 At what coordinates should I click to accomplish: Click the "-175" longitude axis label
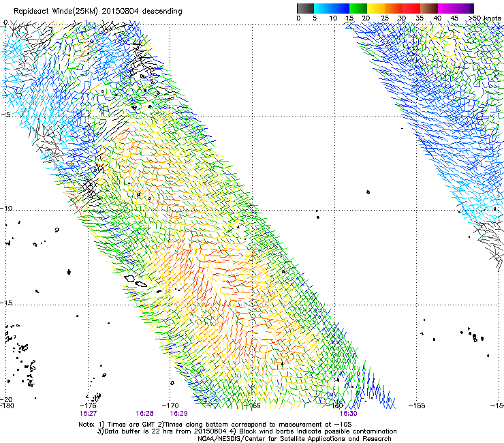pos(88,406)
